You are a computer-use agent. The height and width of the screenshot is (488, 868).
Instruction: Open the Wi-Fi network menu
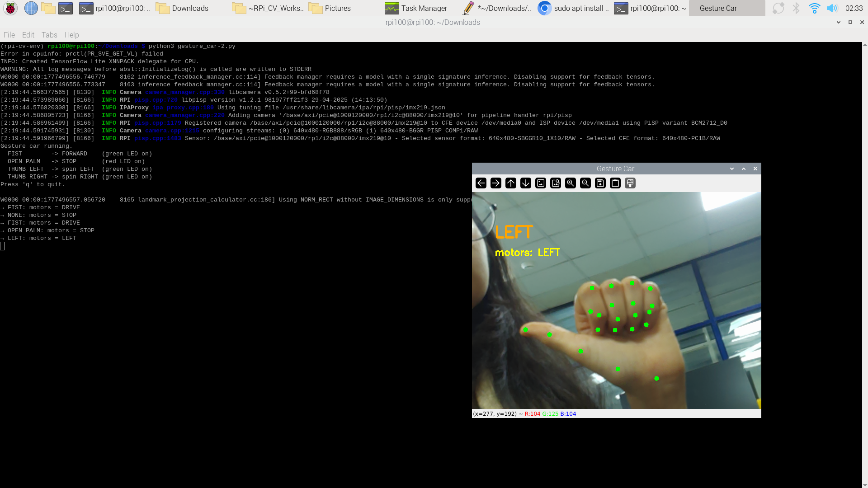click(814, 8)
